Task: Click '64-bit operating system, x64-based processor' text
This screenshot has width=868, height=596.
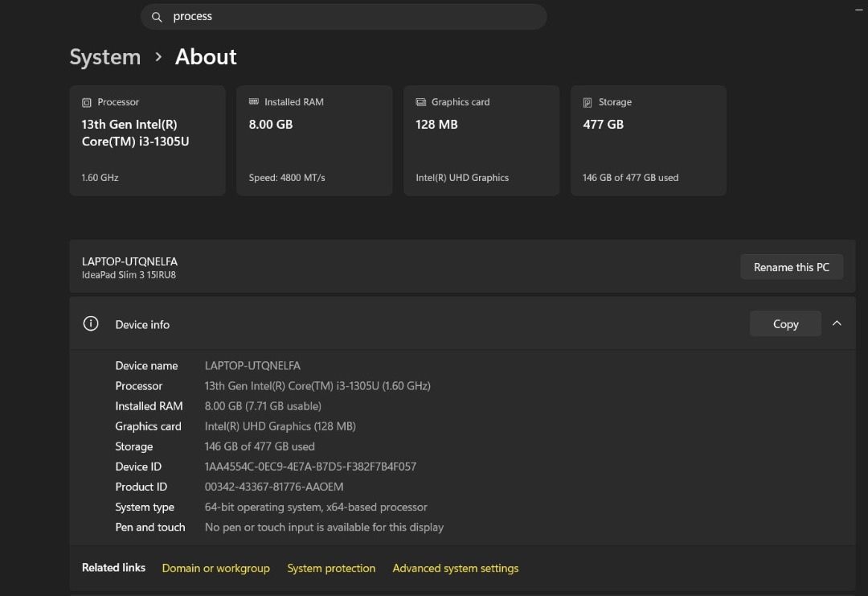Action: click(x=316, y=508)
